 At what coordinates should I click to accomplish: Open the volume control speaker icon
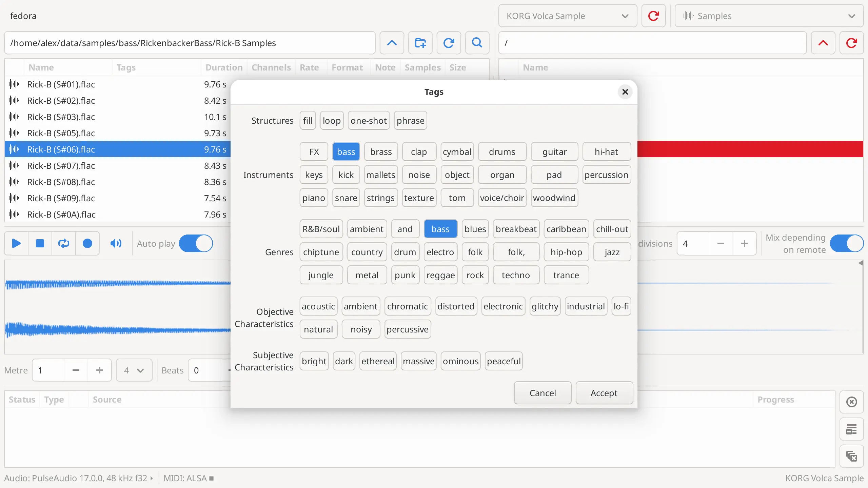116,243
